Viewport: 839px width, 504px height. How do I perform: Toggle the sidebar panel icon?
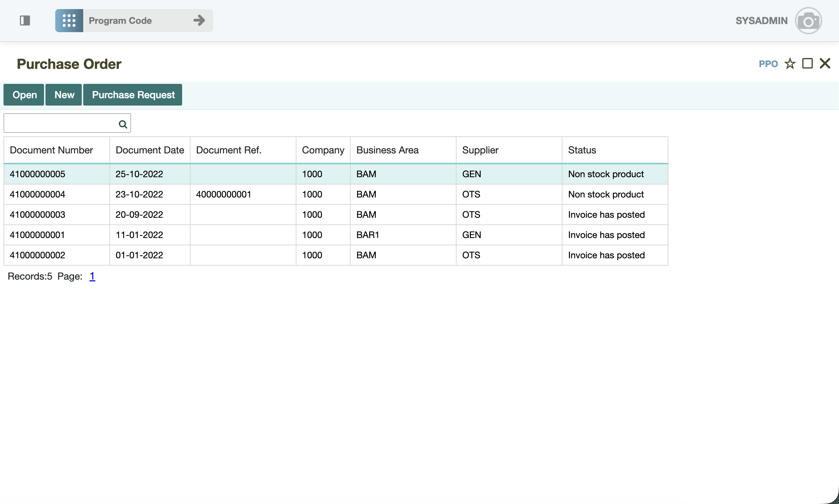coord(25,21)
